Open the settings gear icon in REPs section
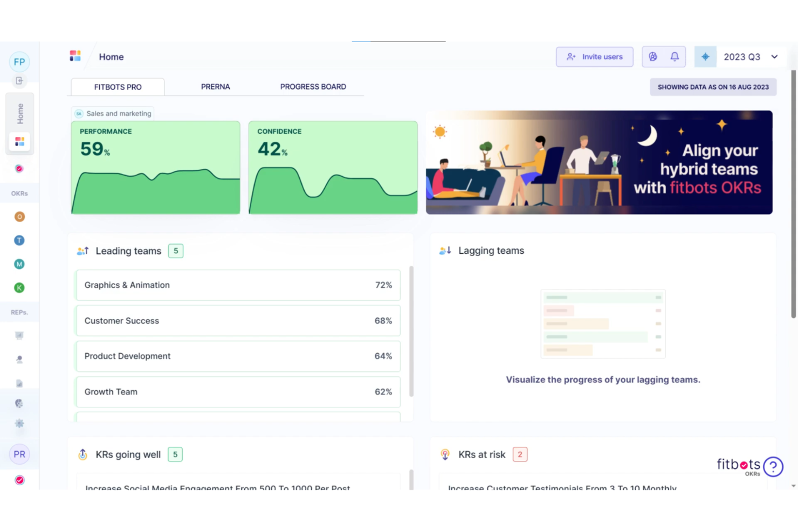 (19, 424)
